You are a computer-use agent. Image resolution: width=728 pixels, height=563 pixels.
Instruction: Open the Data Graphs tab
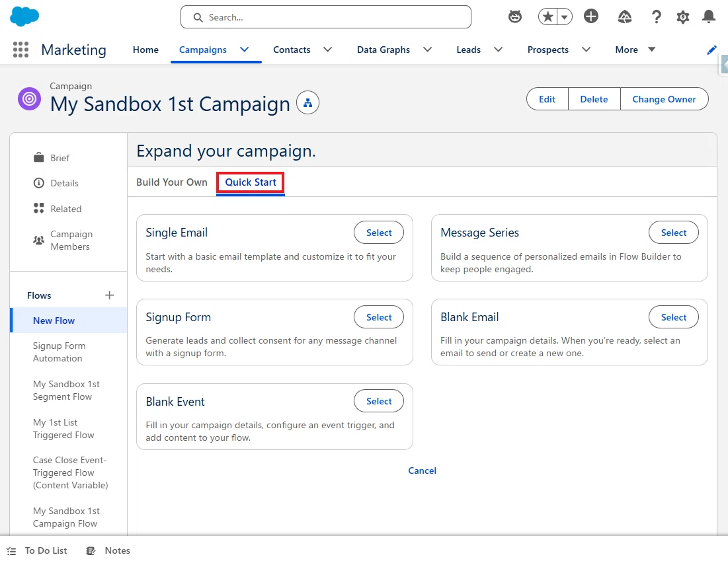(384, 50)
